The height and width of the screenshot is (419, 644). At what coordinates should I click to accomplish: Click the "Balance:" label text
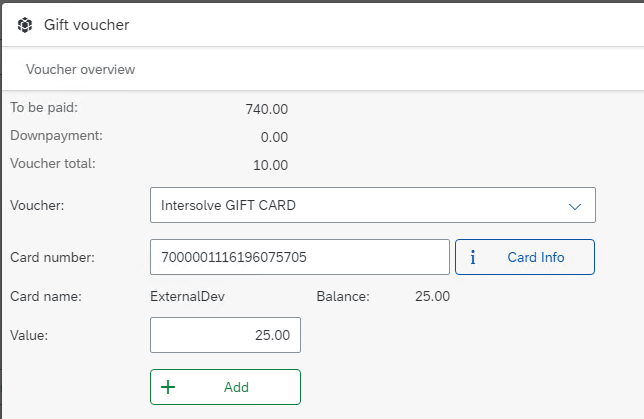pos(343,297)
